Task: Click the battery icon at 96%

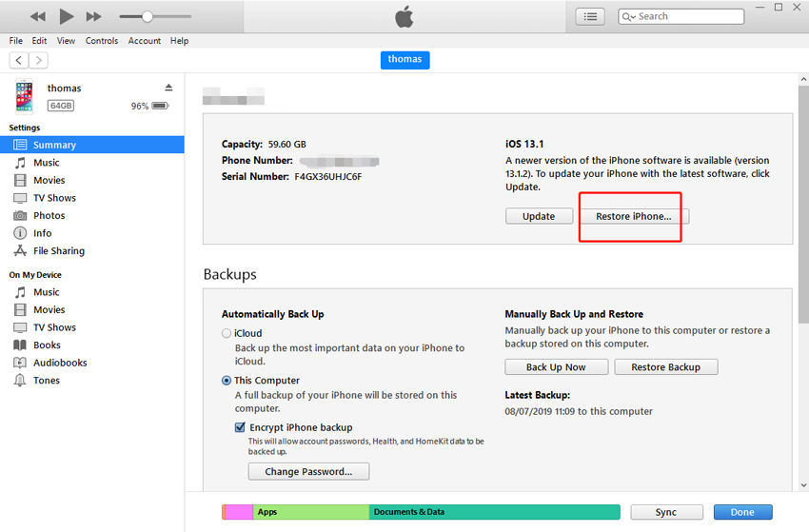Action: 161,106
